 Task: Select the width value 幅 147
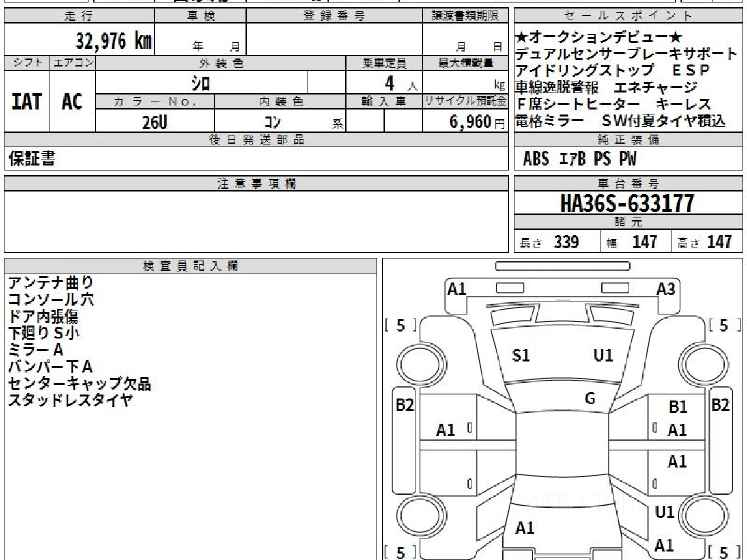632,242
